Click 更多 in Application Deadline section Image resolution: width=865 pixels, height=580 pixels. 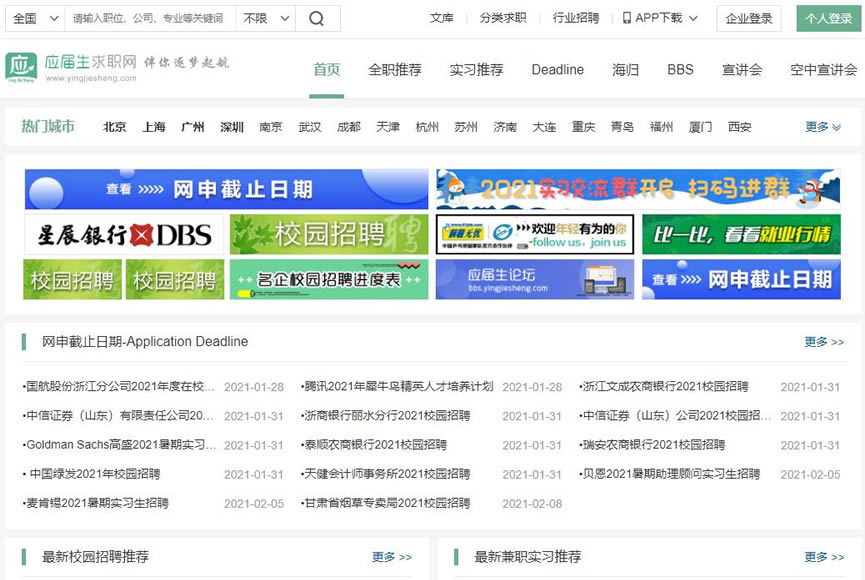point(824,342)
